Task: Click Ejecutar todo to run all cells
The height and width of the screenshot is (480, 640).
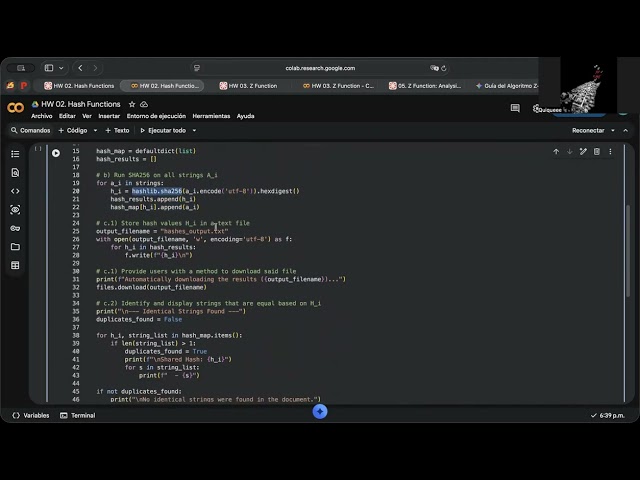Action: (163, 131)
